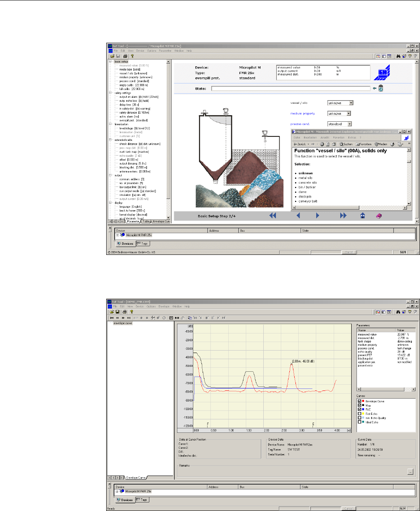
Task: Click Favoriten button in Internet Explorer toolbar
Action: pos(364,144)
